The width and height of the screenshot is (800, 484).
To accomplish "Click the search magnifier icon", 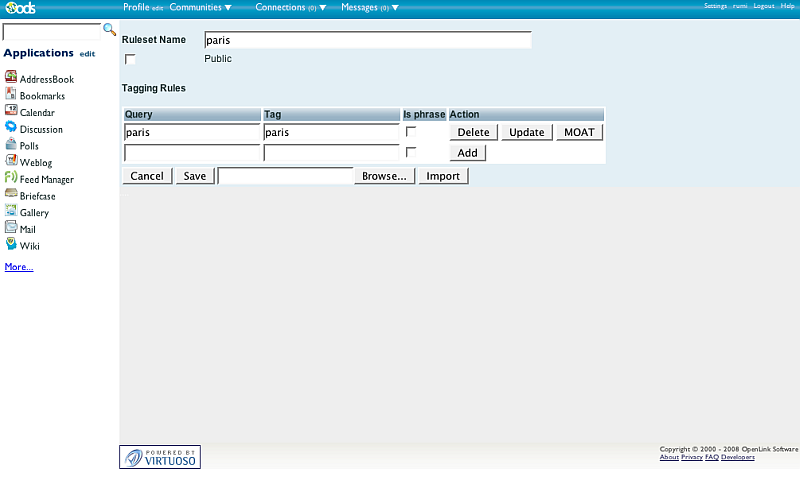I will (x=110, y=31).
